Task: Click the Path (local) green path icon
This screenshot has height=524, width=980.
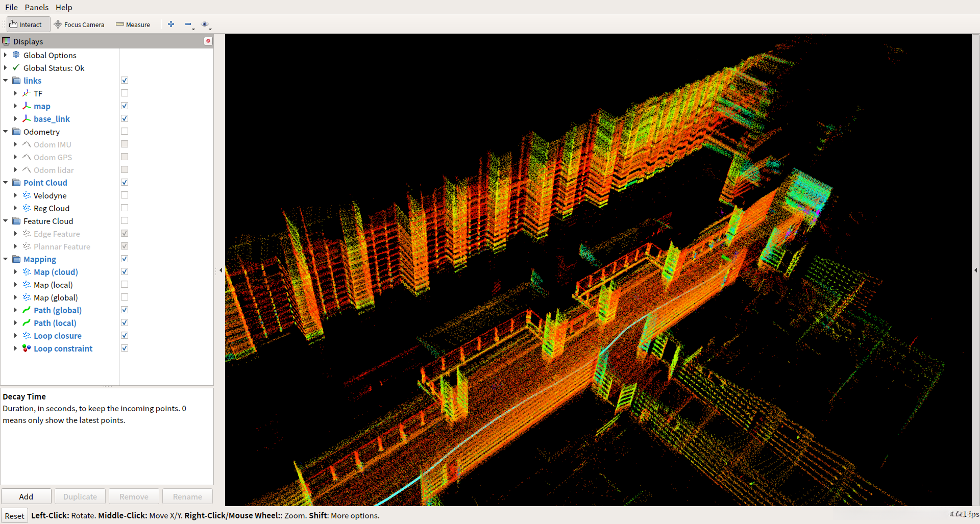Action: (27, 322)
